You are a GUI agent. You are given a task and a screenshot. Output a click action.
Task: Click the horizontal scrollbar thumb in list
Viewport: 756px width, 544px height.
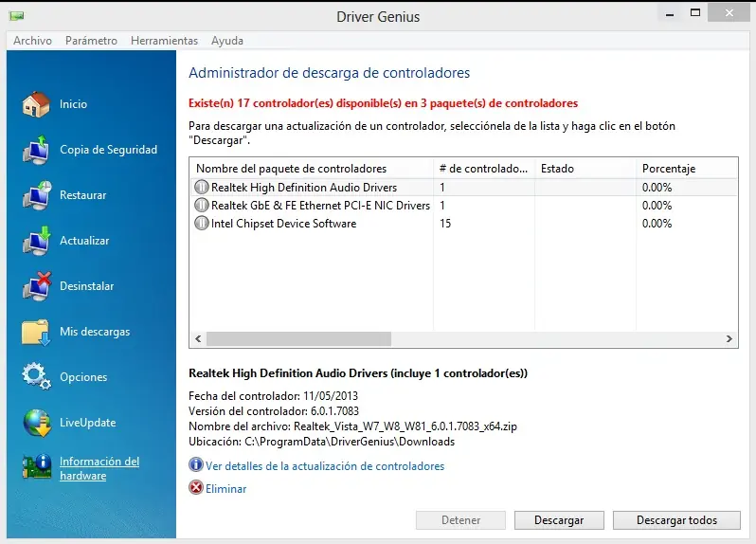(298, 339)
